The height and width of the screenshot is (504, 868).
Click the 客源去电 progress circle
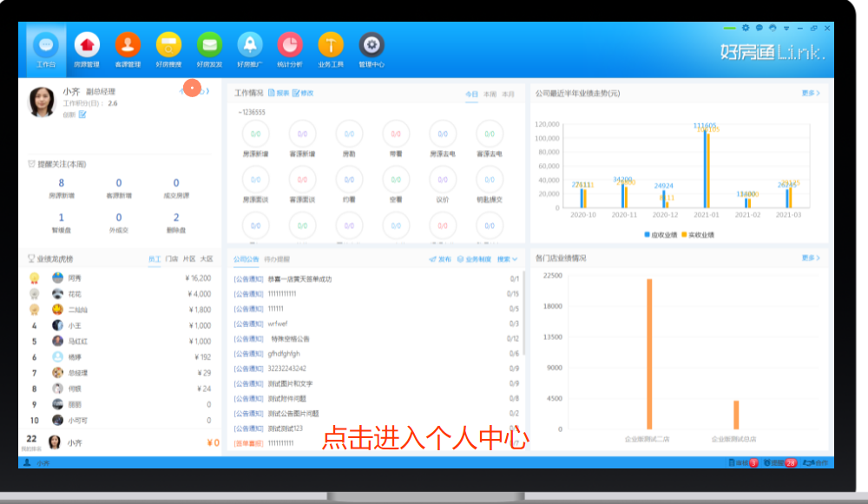pyautogui.click(x=490, y=134)
